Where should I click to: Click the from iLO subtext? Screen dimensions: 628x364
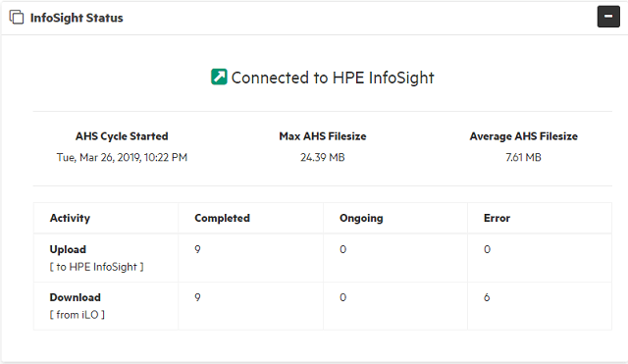tap(78, 315)
